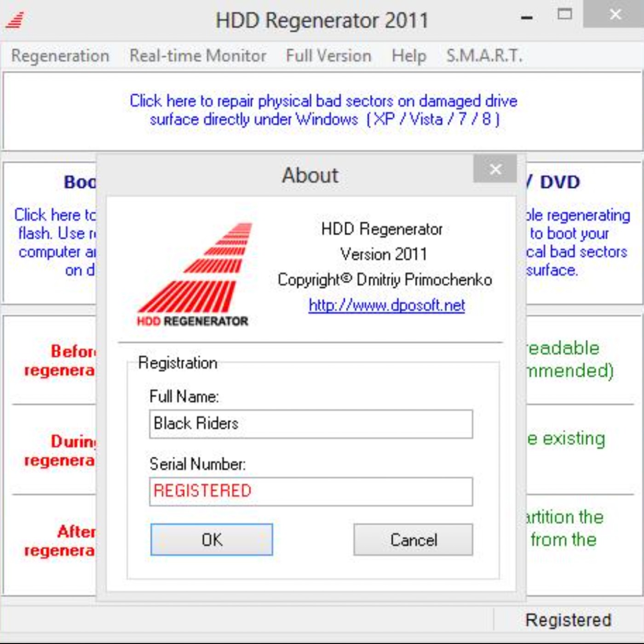The image size is (644, 644).
Task: Open the http://www.dposoft.net link
Action: coord(386,305)
